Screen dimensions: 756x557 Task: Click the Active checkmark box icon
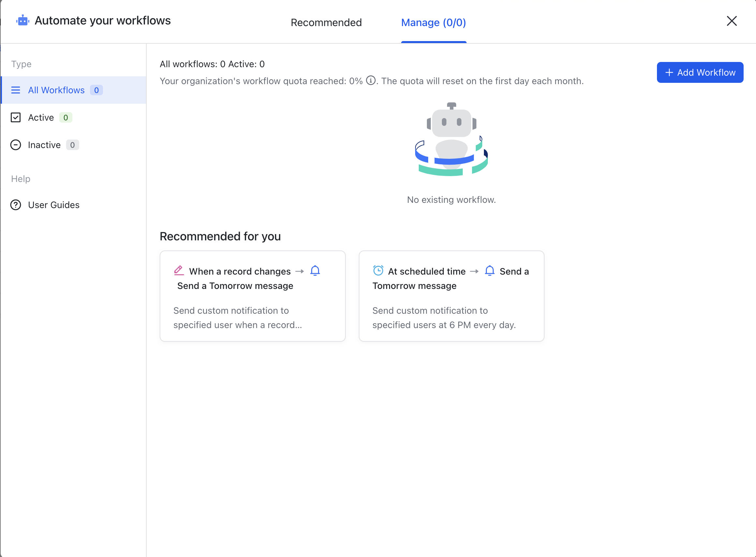(x=16, y=117)
